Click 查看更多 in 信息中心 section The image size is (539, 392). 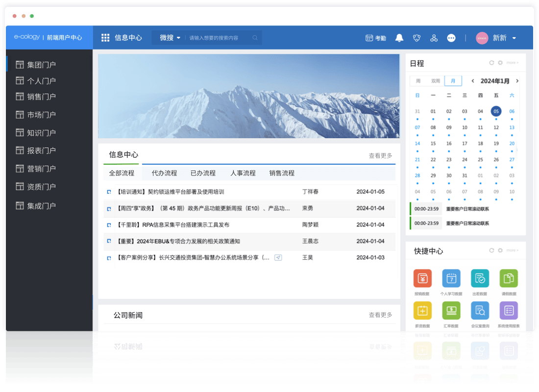click(380, 155)
